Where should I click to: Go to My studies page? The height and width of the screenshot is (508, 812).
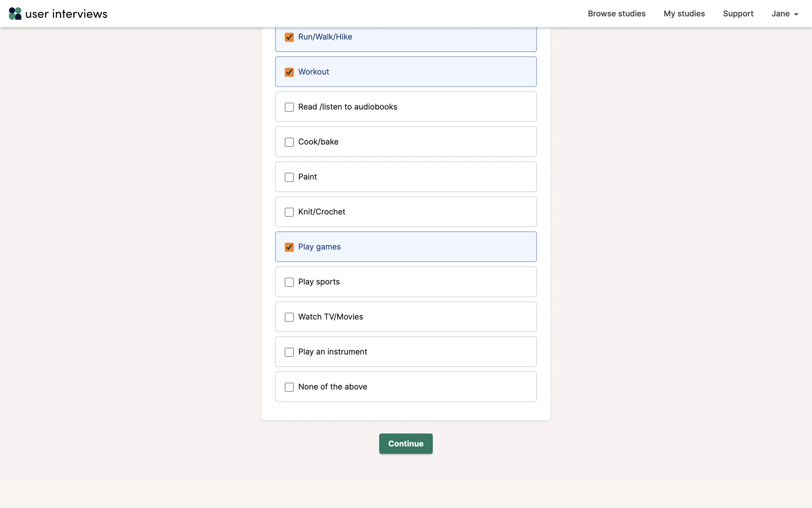(684, 14)
